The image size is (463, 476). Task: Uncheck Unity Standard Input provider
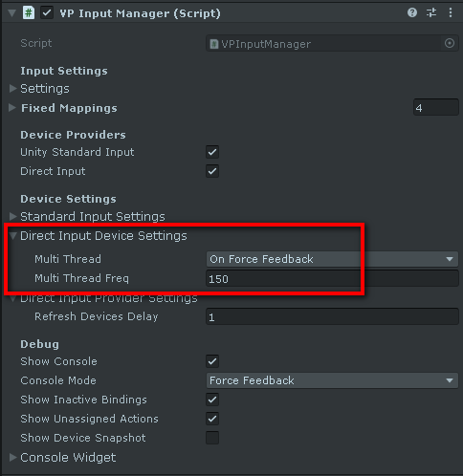click(x=212, y=152)
